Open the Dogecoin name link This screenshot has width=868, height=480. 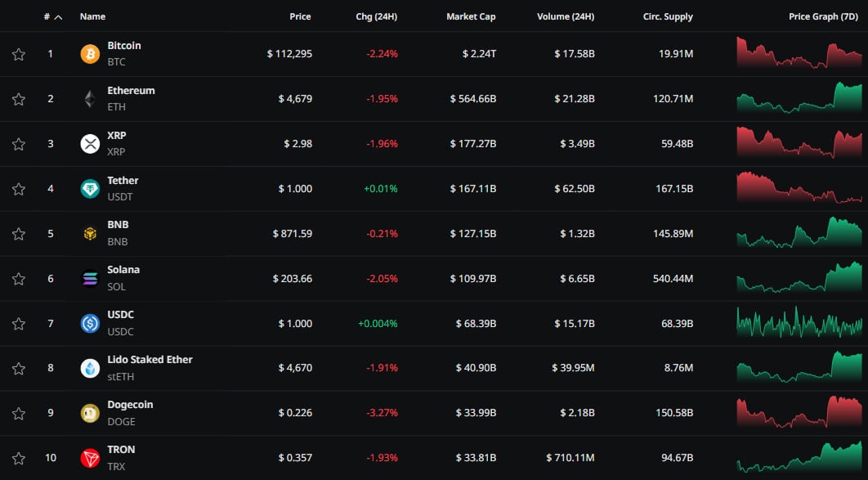point(130,405)
